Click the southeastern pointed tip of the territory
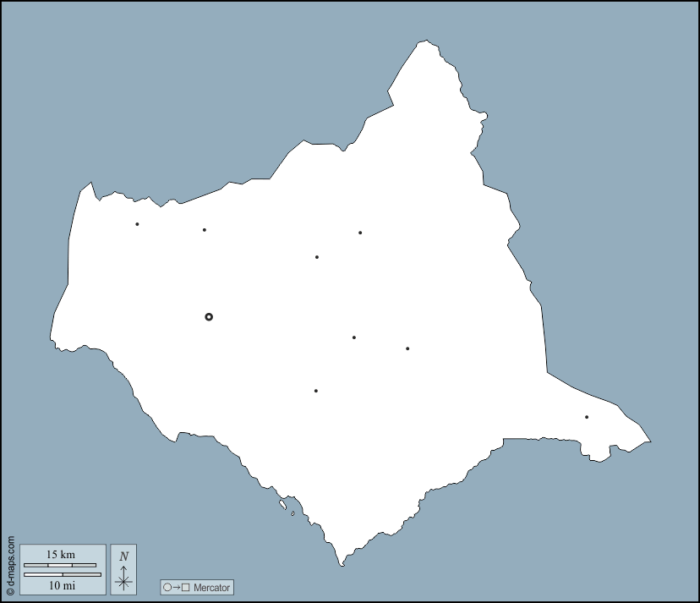The width and height of the screenshot is (700, 603). [x=649, y=441]
